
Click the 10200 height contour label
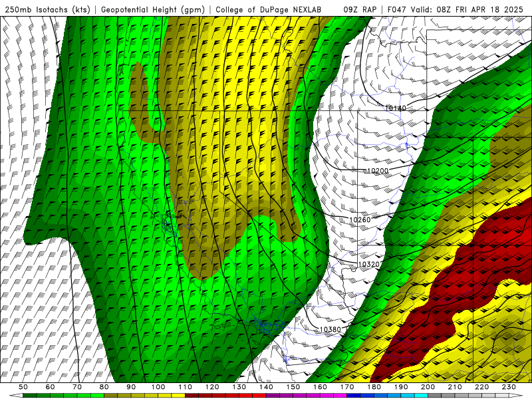pos(378,171)
